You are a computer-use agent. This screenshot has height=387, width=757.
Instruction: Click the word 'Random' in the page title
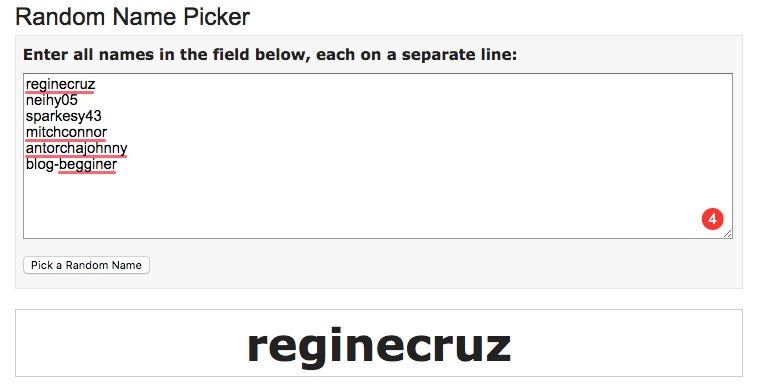click(x=60, y=16)
